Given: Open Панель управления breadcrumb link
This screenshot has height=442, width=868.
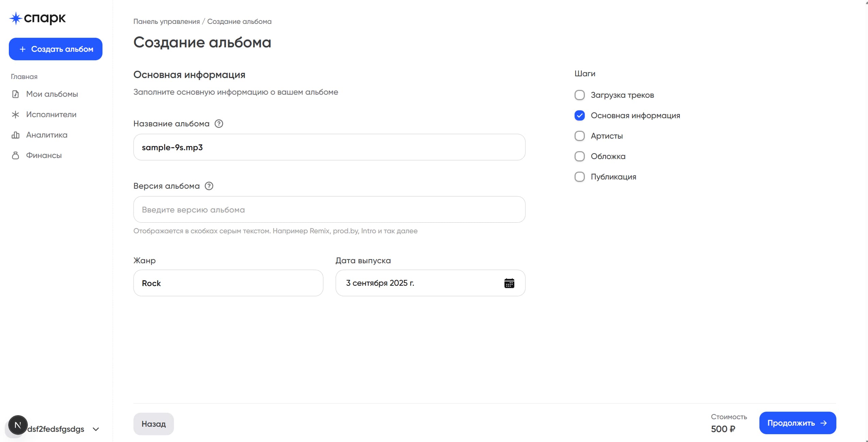Looking at the screenshot, I should (x=166, y=21).
